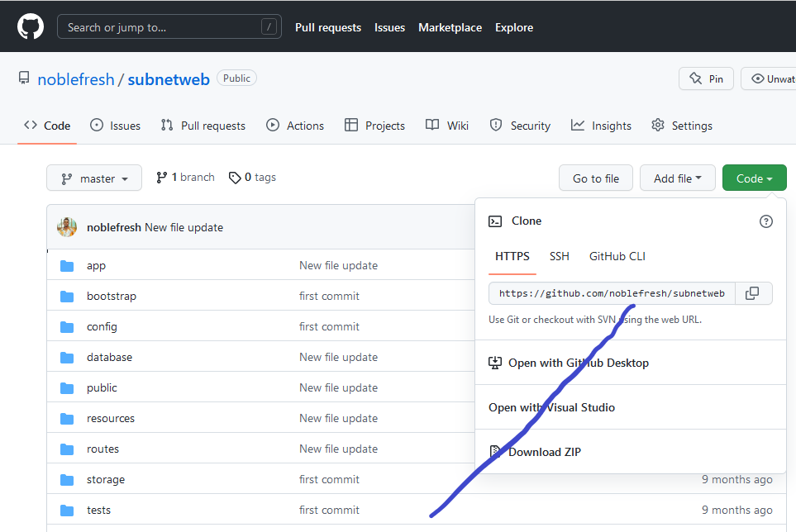
Task: Click the storage folder icon
Action: [67, 480]
